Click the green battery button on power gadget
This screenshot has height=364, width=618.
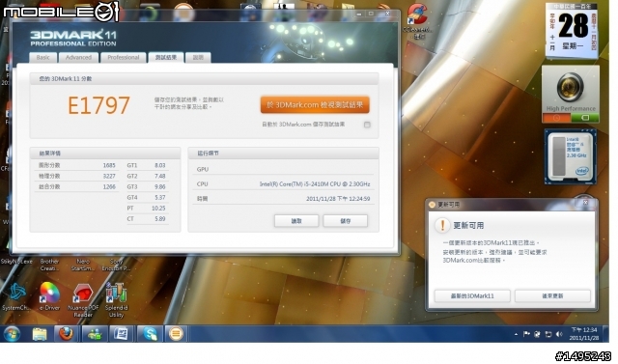pyautogui.click(x=585, y=118)
